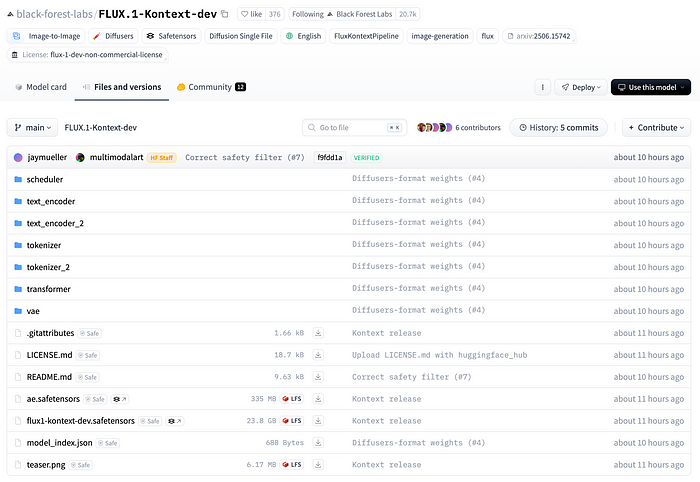Open the ae.safetensors file

coord(53,399)
